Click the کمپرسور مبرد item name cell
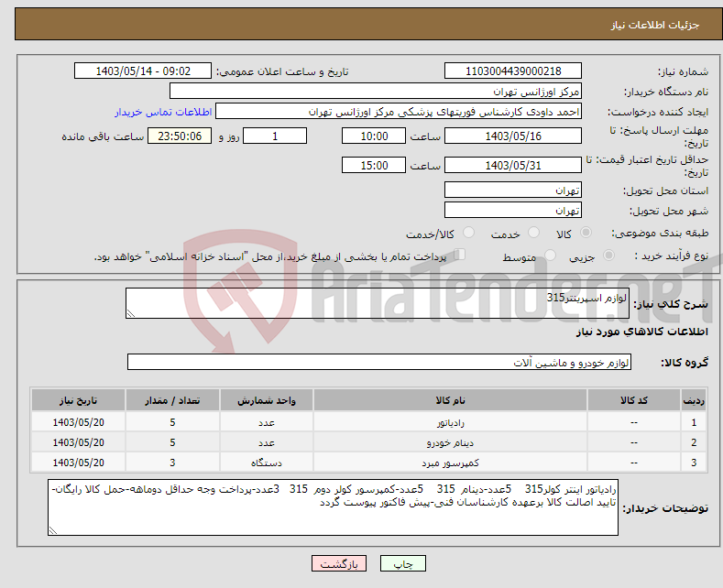This screenshot has height=588, width=723. click(450, 463)
